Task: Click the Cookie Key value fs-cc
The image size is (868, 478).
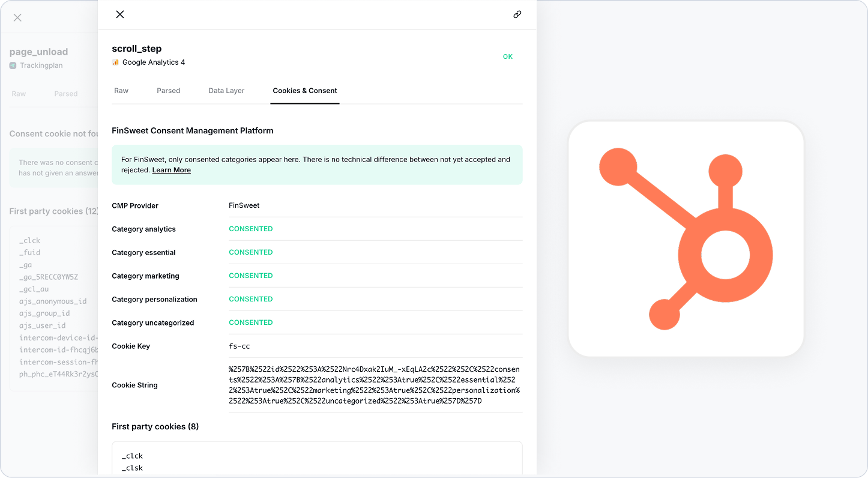Action: click(x=240, y=346)
